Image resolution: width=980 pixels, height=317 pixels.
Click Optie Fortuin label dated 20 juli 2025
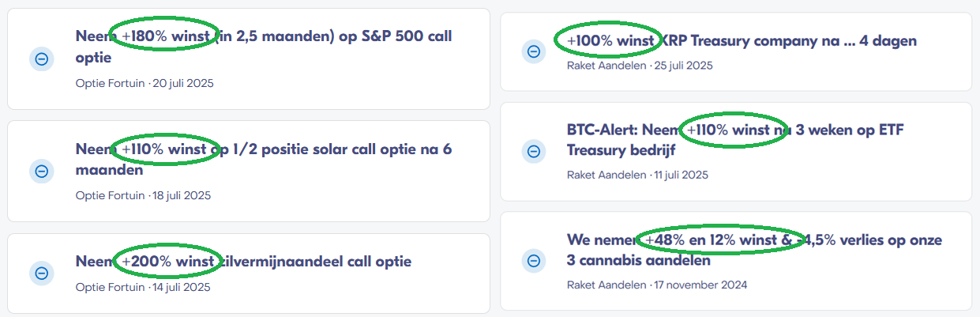click(x=111, y=83)
